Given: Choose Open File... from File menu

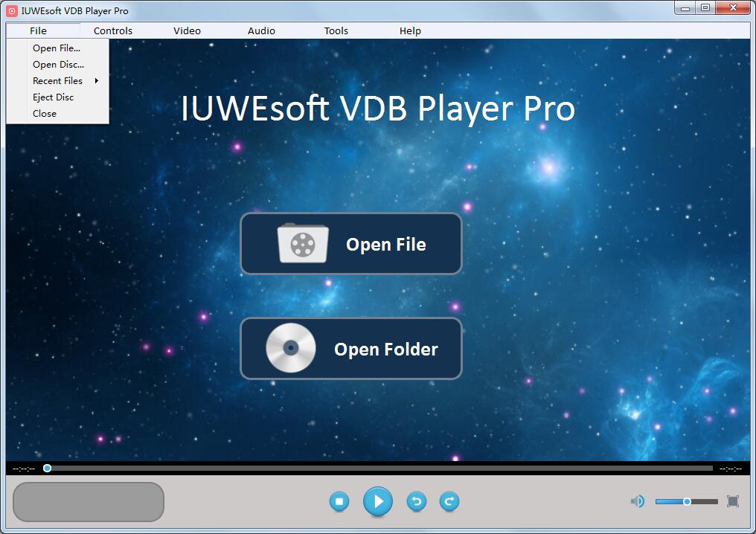Looking at the screenshot, I should coord(58,48).
